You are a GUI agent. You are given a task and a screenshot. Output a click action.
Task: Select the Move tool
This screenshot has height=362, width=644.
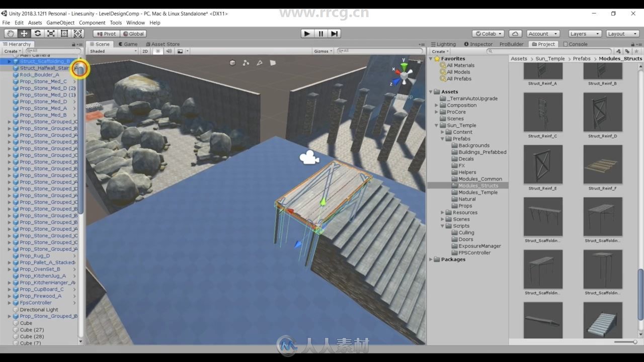click(x=24, y=34)
